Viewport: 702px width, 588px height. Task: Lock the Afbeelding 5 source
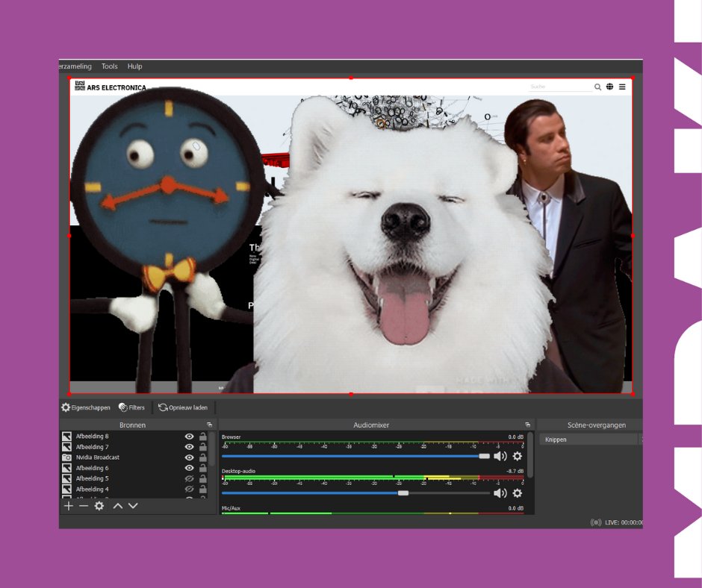pyautogui.click(x=203, y=478)
